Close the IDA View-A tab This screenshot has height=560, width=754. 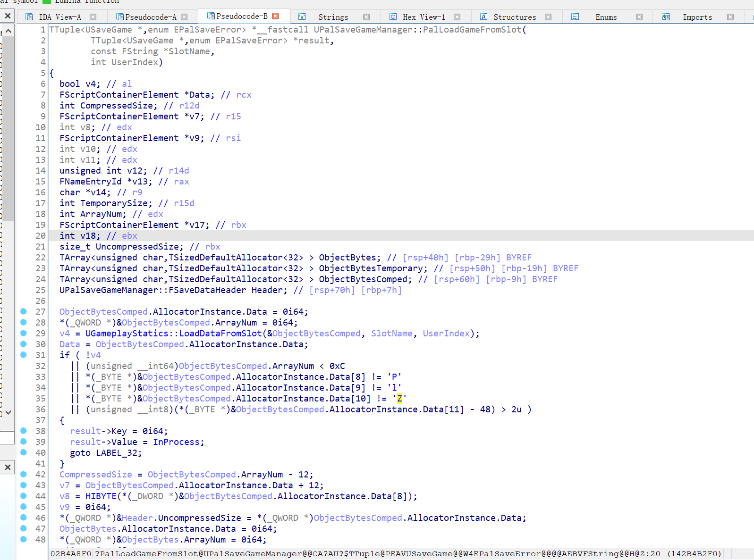[93, 17]
